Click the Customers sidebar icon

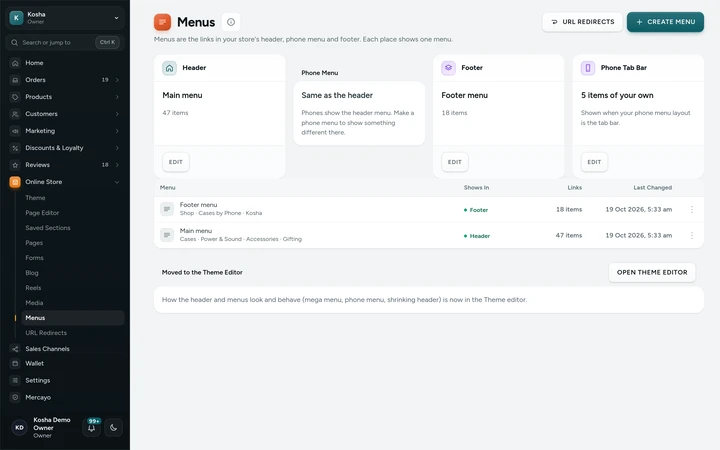pos(15,114)
